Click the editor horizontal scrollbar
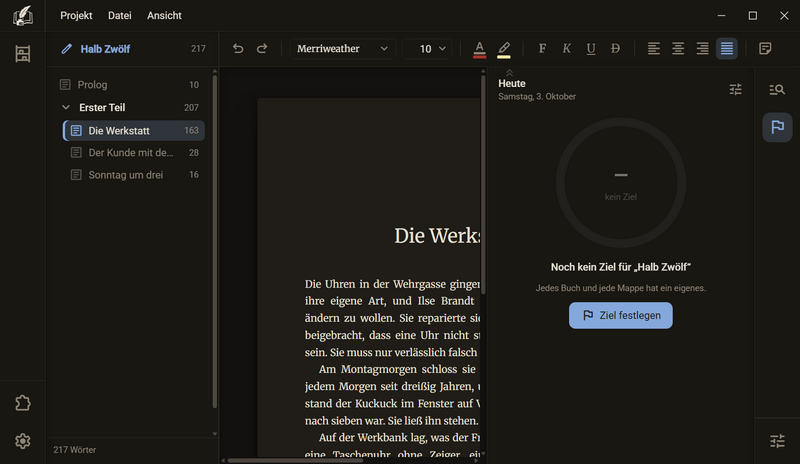 pos(295,460)
